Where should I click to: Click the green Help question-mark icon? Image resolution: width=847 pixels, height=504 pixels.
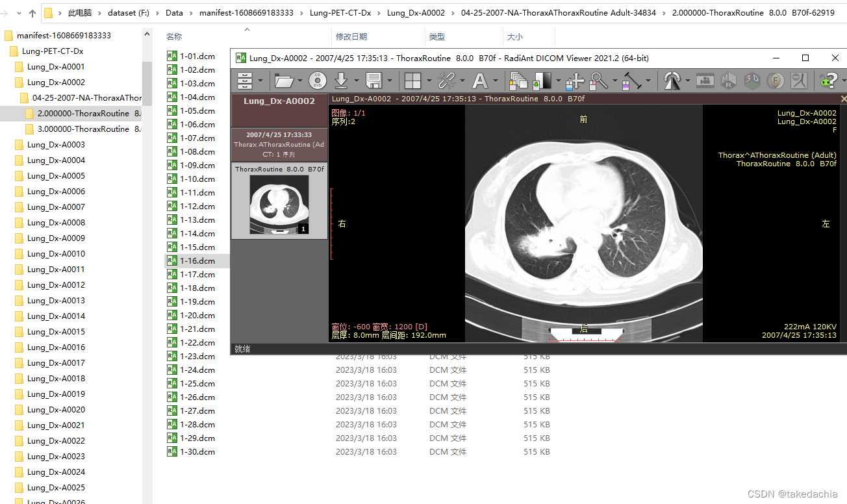(828, 81)
